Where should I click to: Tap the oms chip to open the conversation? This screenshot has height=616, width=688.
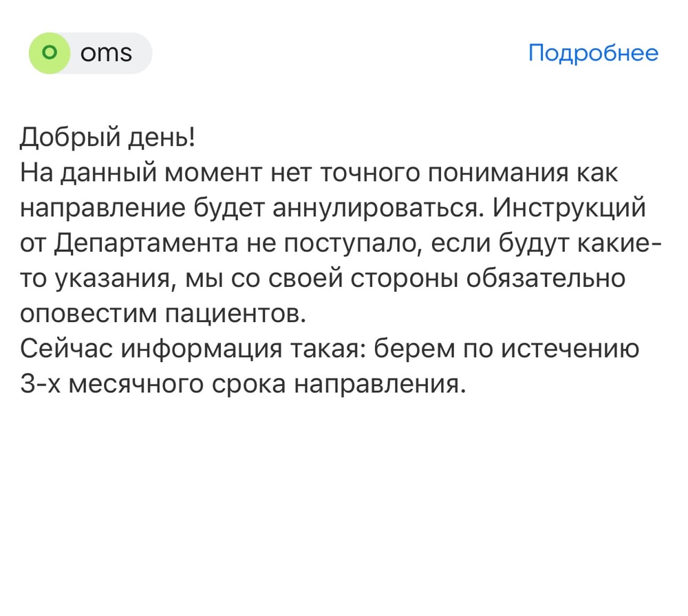[x=88, y=53]
